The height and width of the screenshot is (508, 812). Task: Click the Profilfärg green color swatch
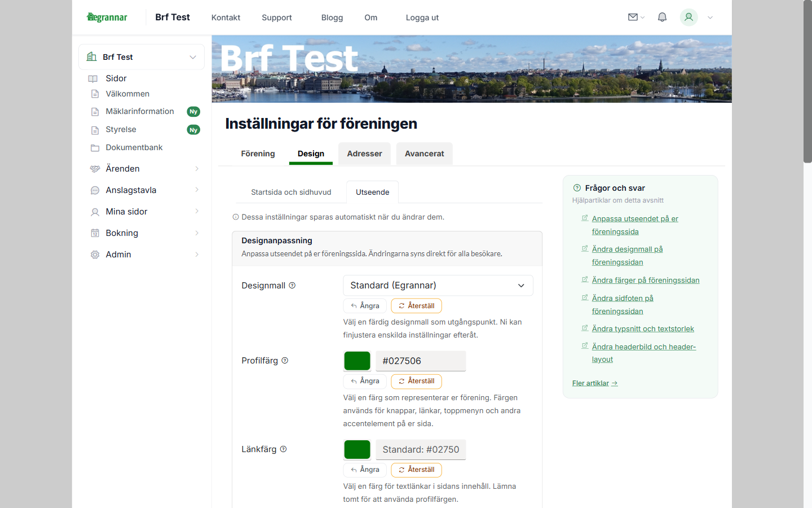(x=357, y=361)
